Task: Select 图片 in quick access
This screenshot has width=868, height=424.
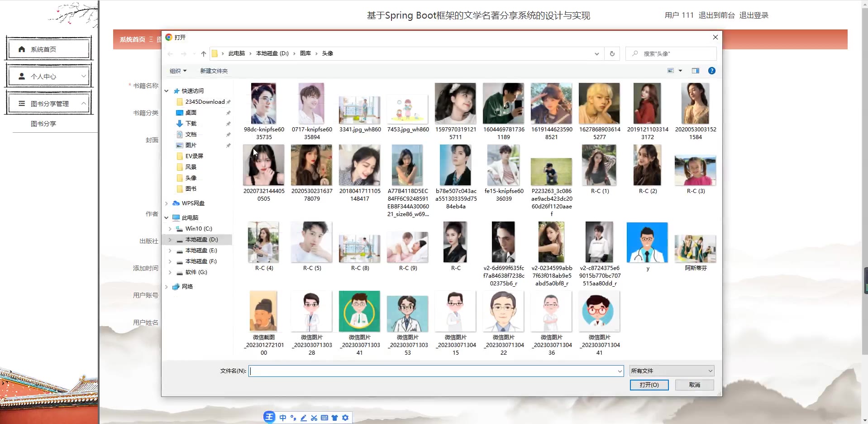Action: (x=186, y=145)
